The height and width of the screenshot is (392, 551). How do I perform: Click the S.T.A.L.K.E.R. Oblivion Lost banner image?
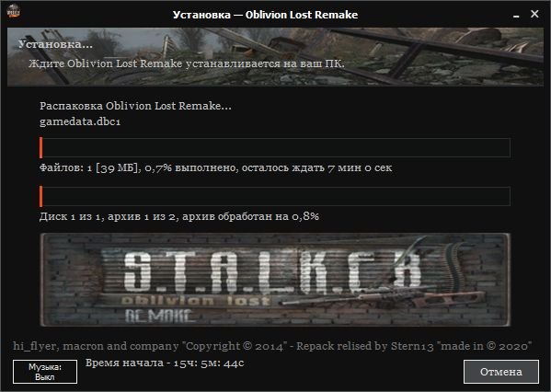click(275, 280)
